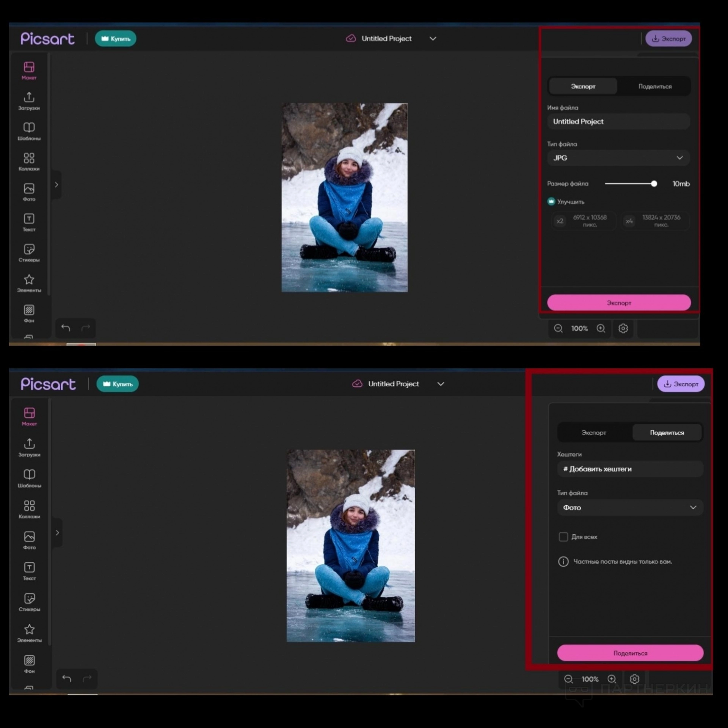The image size is (728, 728).
Task: Open Фон background icon in lower editor
Action: coord(29,661)
